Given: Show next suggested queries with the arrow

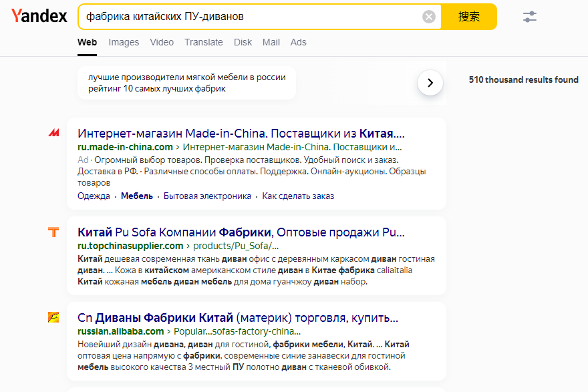Looking at the screenshot, I should (x=430, y=83).
